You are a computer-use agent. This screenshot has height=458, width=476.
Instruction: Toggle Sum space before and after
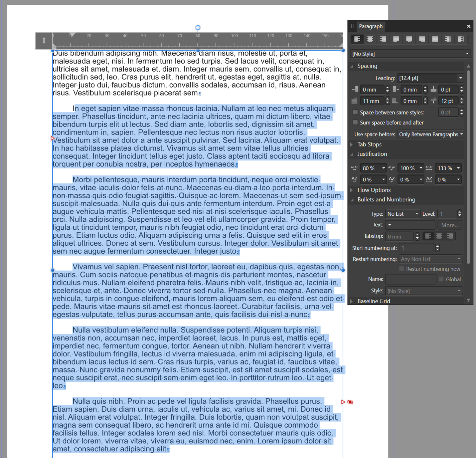[355, 122]
